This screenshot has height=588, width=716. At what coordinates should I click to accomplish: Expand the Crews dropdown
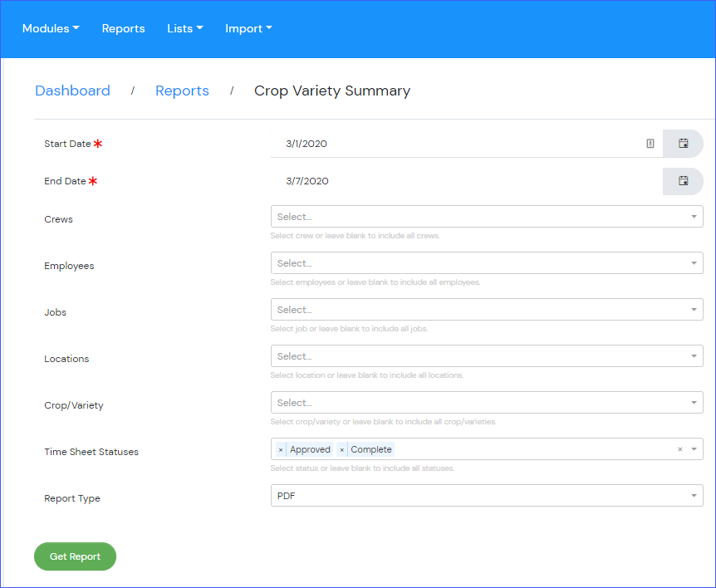pos(487,217)
